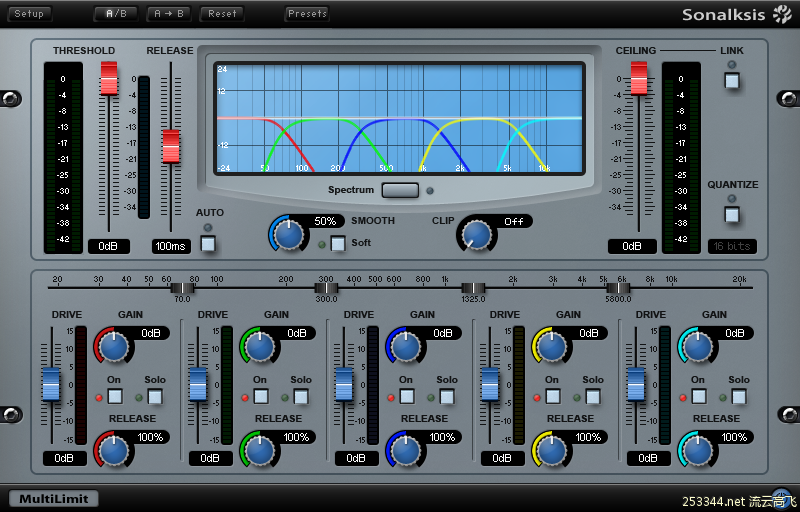Open the Presets menu
Screen dimensions: 800x512
(307, 14)
